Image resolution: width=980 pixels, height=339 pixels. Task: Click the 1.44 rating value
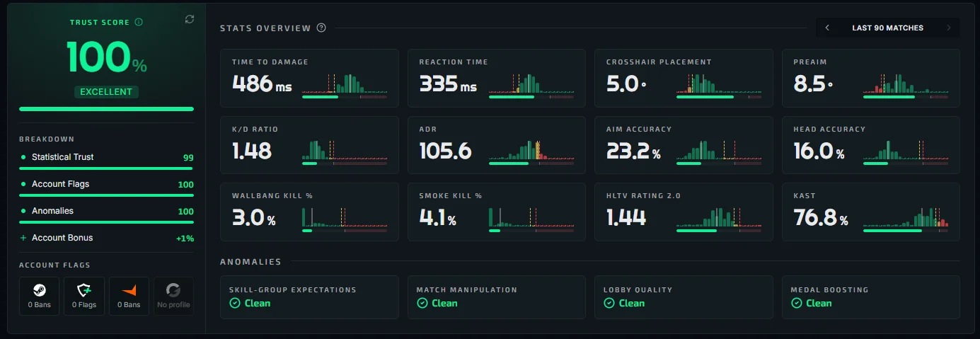click(626, 217)
